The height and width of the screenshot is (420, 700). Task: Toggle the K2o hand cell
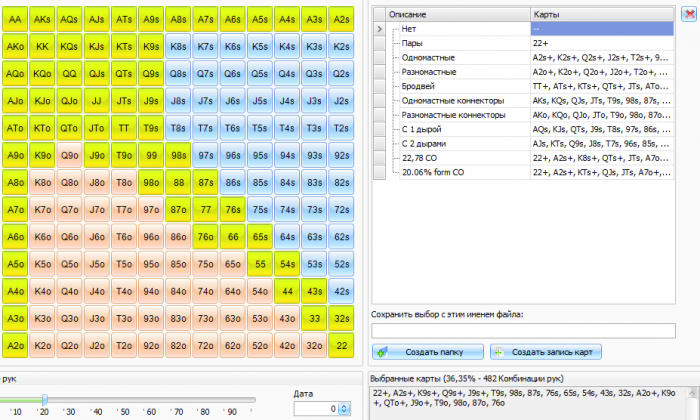point(42,345)
